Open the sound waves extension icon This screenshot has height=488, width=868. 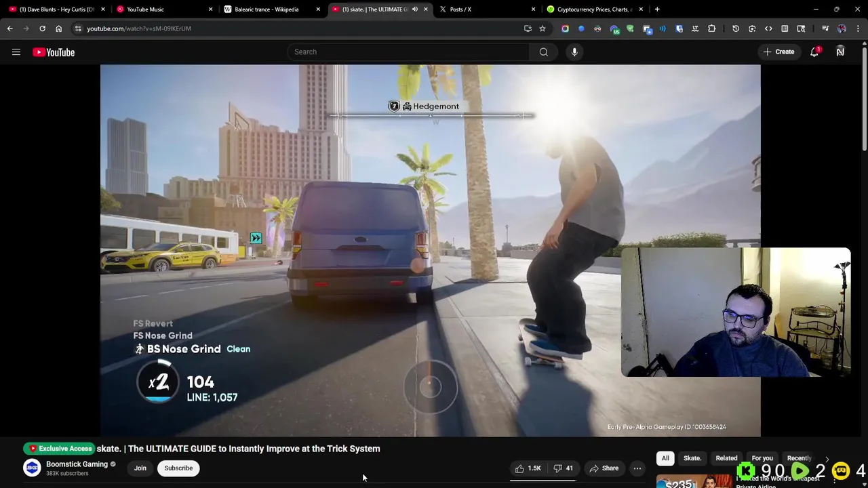[x=663, y=28]
